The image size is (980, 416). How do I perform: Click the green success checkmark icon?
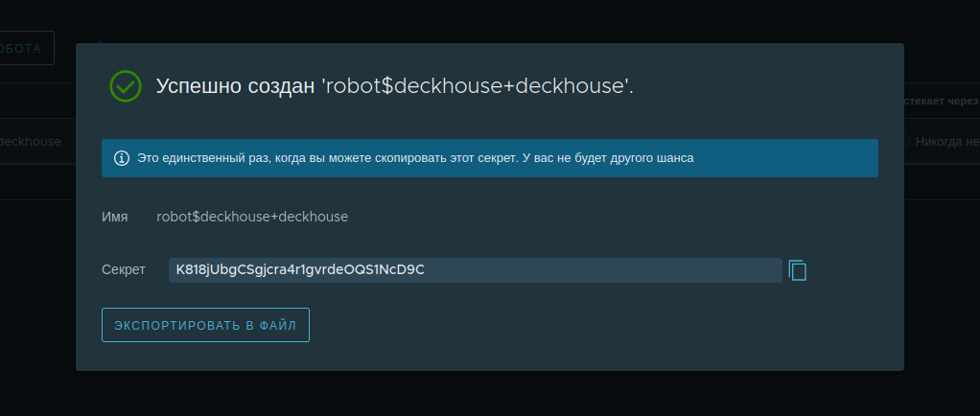tap(126, 86)
